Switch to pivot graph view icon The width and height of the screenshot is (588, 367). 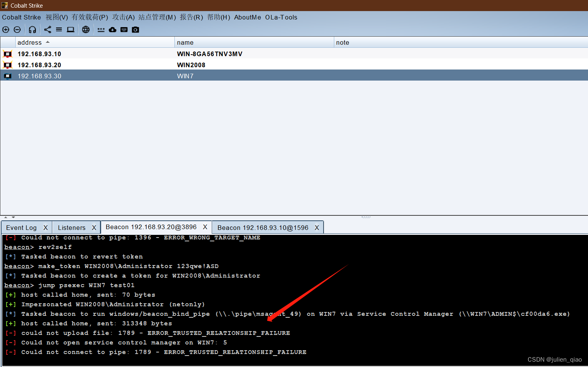coord(48,29)
